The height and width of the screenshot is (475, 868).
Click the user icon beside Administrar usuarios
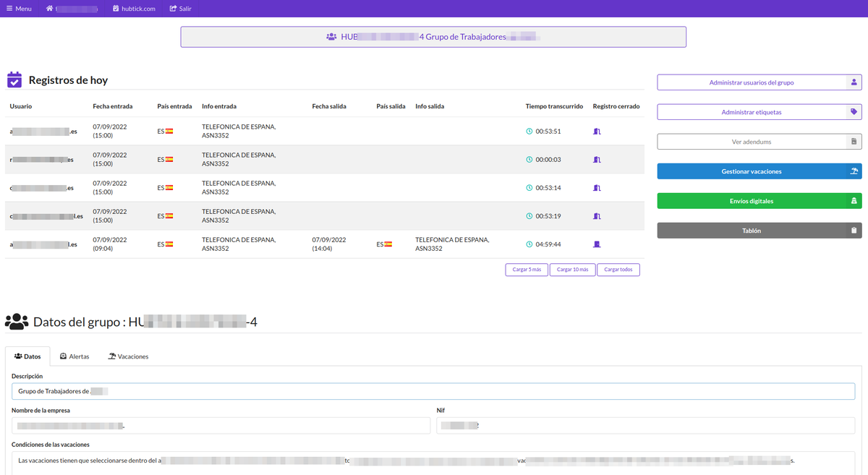(854, 82)
